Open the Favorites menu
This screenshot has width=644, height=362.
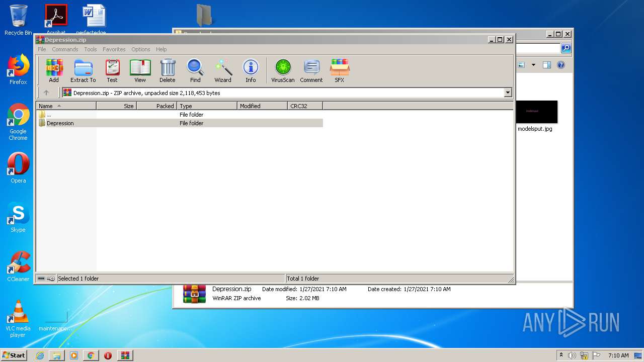pyautogui.click(x=114, y=49)
